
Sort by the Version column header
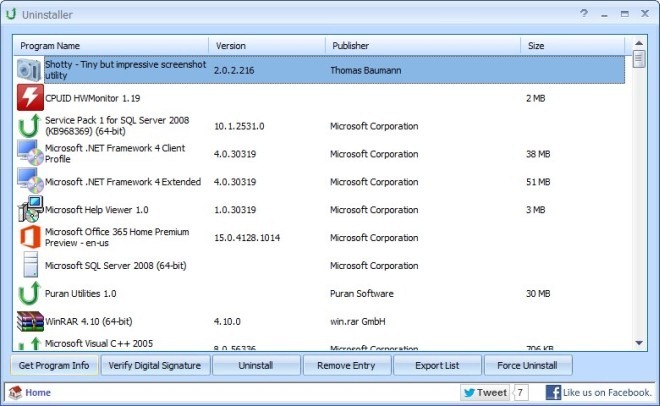[x=267, y=45]
